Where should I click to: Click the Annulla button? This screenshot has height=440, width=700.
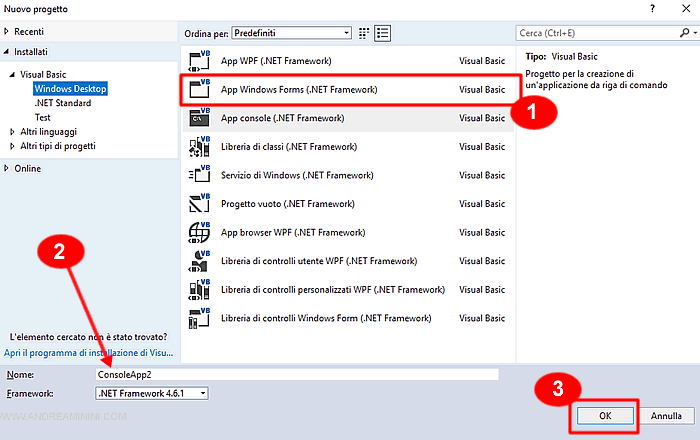[x=666, y=414]
